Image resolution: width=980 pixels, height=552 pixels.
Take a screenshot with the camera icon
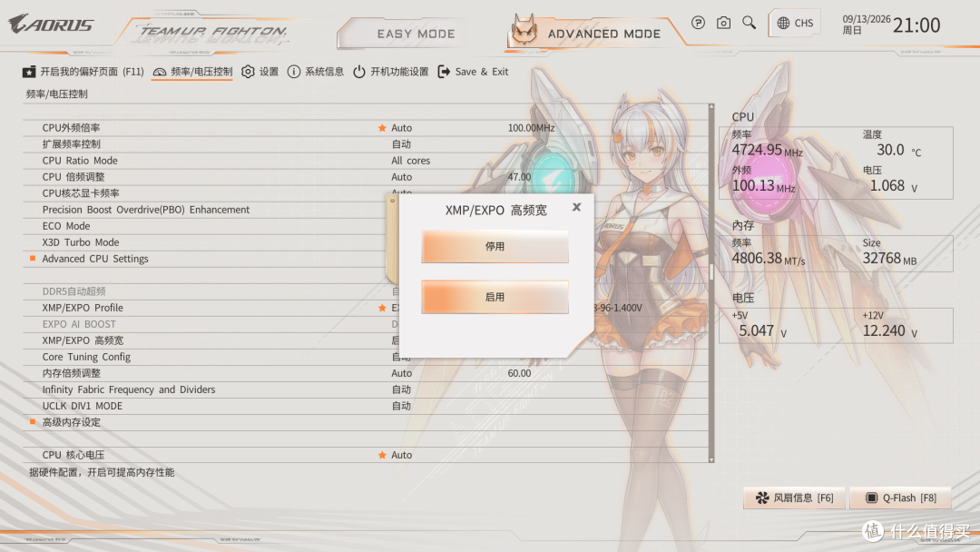[x=723, y=23]
